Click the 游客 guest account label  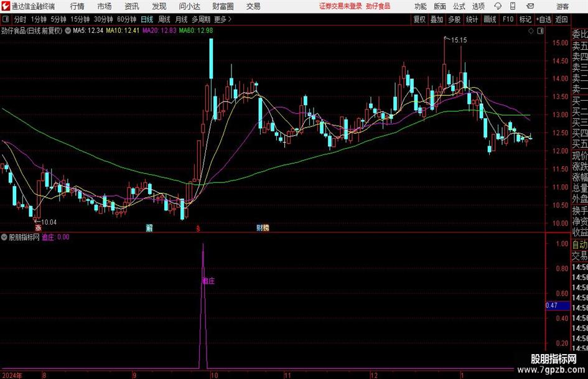pyautogui.click(x=562, y=7)
